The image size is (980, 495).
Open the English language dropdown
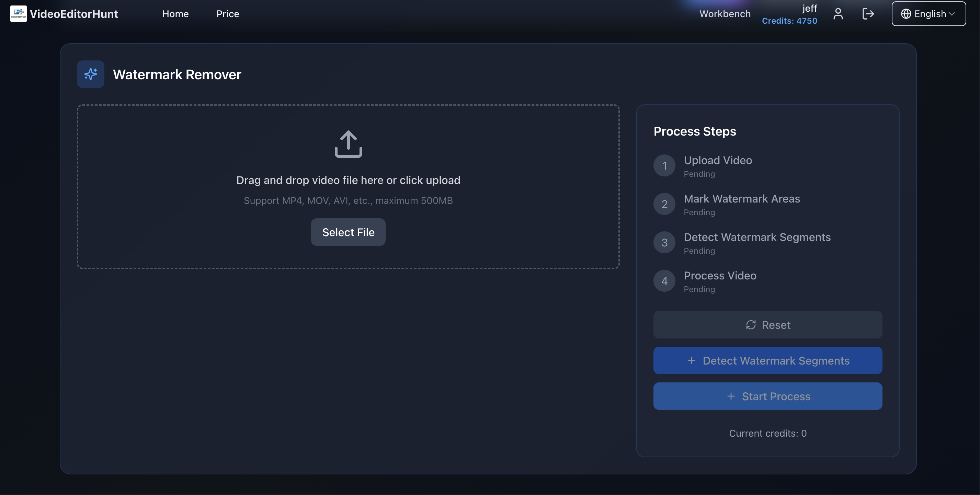(928, 14)
